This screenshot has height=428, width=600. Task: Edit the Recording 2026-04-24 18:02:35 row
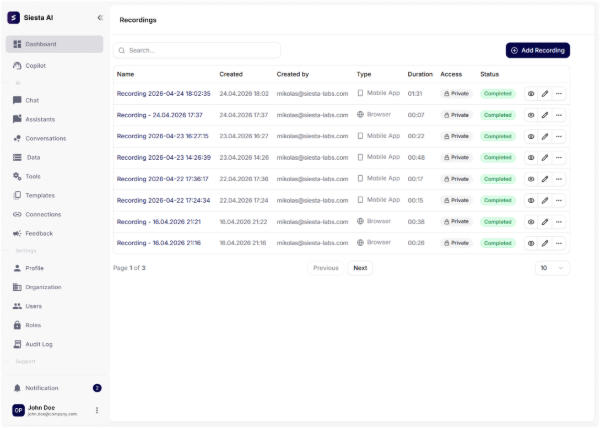pyautogui.click(x=545, y=93)
